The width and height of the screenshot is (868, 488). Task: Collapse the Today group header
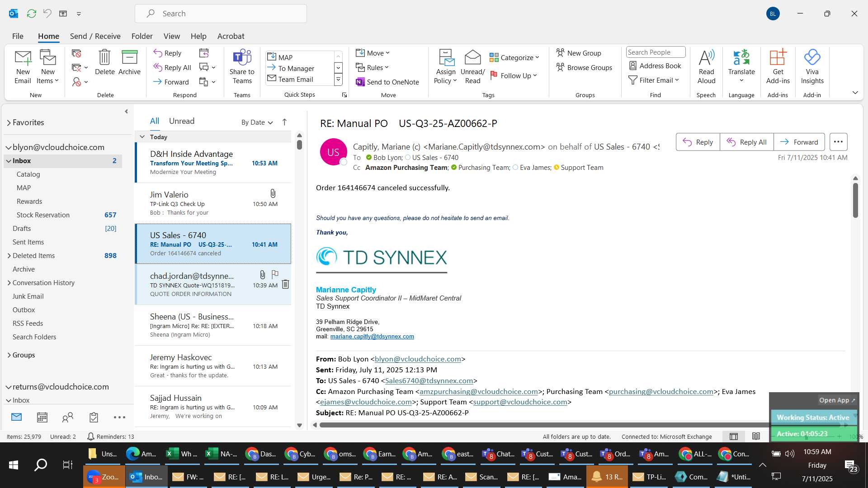tap(142, 136)
